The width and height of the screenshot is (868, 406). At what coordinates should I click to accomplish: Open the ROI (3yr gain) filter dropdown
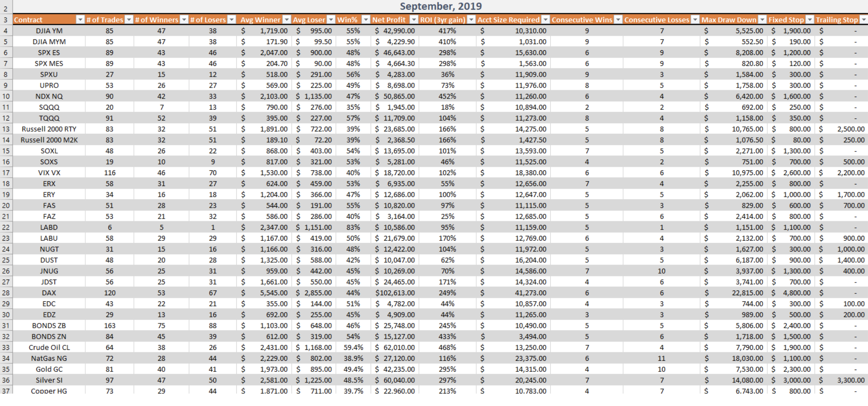[x=472, y=20]
